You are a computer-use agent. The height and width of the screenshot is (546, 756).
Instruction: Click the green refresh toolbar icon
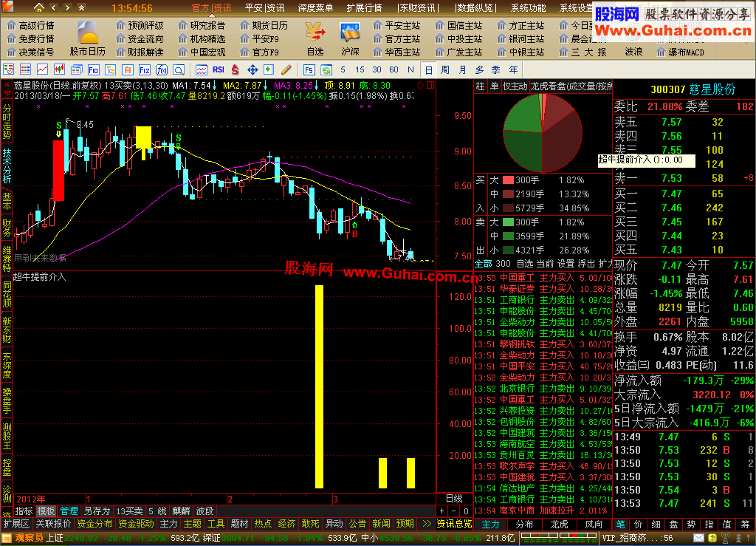coord(326,70)
